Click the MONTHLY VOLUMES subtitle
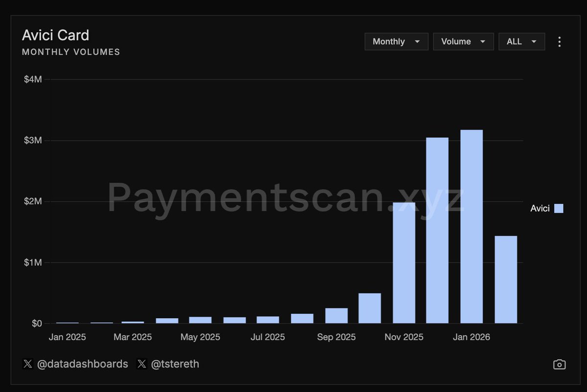 click(71, 52)
